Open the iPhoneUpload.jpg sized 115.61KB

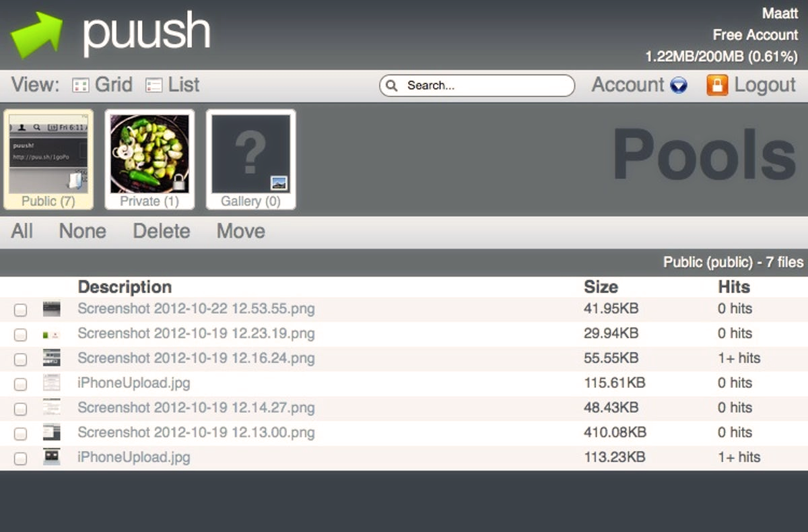[134, 383]
